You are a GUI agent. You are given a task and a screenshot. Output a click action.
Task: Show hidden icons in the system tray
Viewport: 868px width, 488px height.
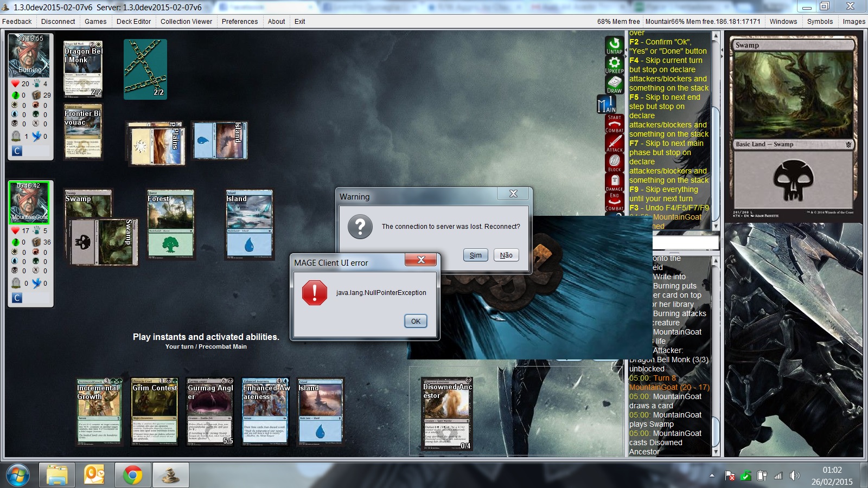[x=712, y=476]
